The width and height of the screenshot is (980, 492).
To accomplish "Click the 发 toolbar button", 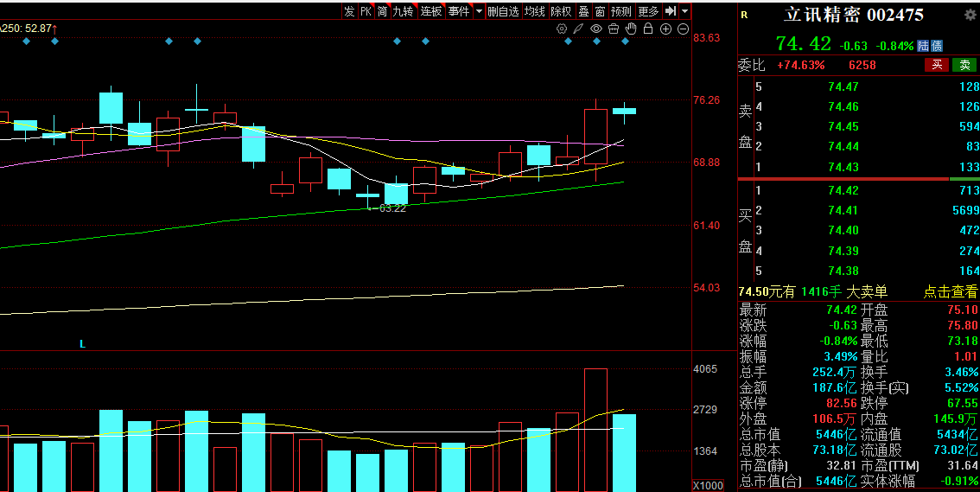I will [x=349, y=11].
